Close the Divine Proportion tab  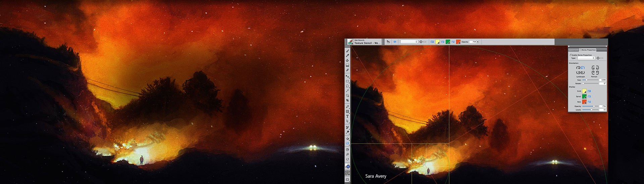coord(580,50)
